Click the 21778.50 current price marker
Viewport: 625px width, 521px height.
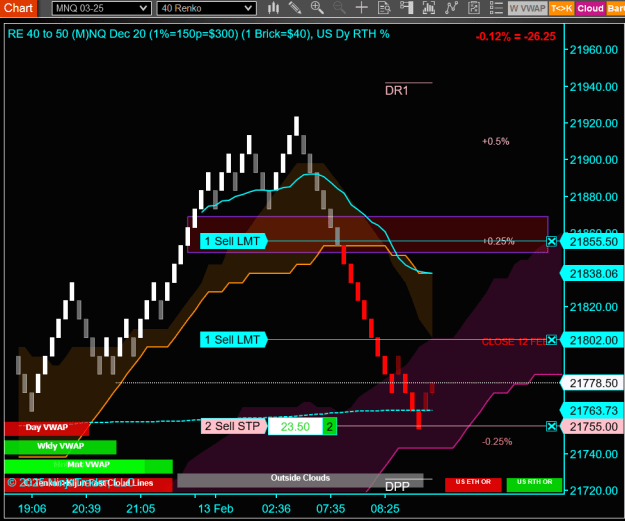coord(593,383)
